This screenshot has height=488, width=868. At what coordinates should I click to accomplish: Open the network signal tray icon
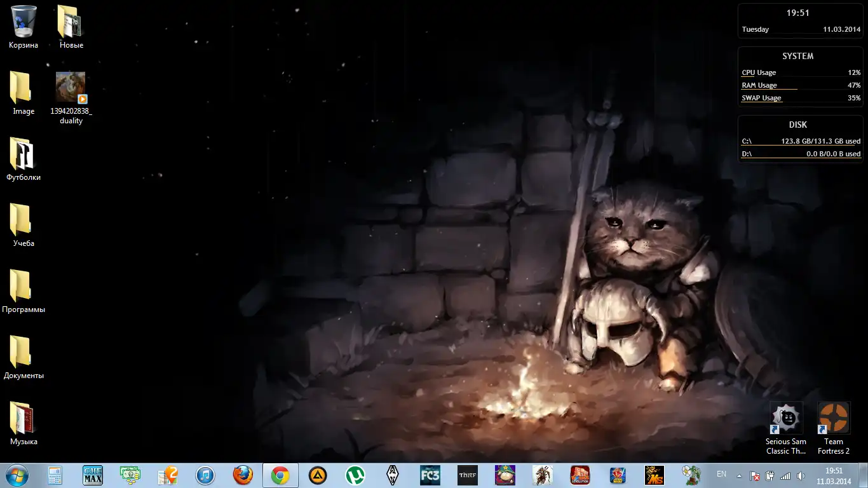[x=785, y=475]
